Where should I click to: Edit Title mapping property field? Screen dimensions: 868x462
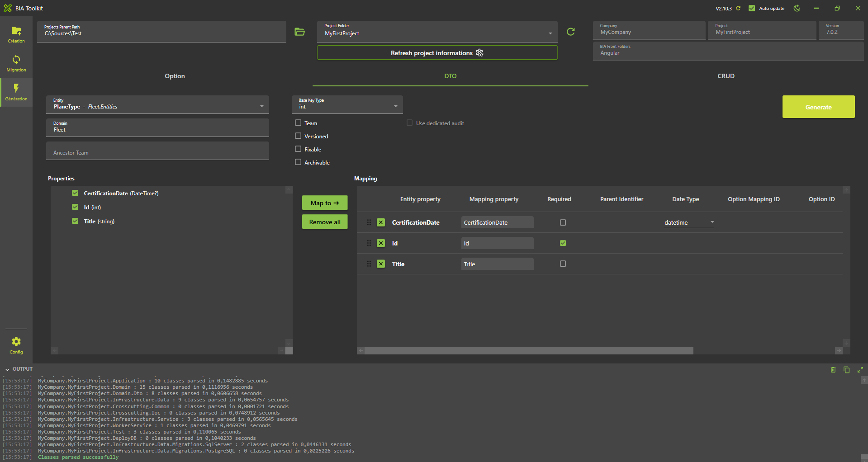point(498,264)
